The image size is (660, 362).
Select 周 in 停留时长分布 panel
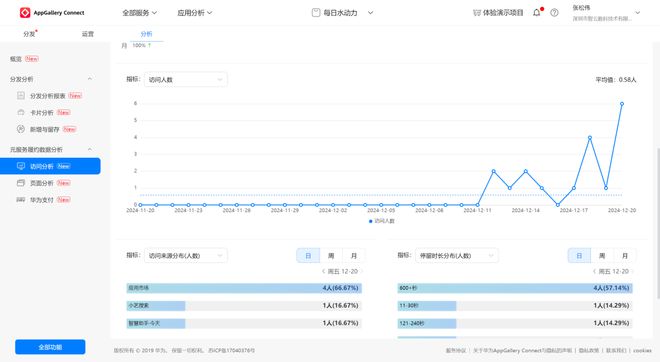[602, 256]
